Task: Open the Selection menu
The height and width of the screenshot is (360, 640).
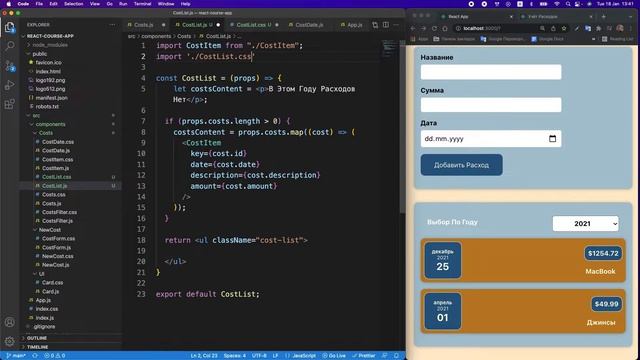Action: pyautogui.click(x=73, y=4)
